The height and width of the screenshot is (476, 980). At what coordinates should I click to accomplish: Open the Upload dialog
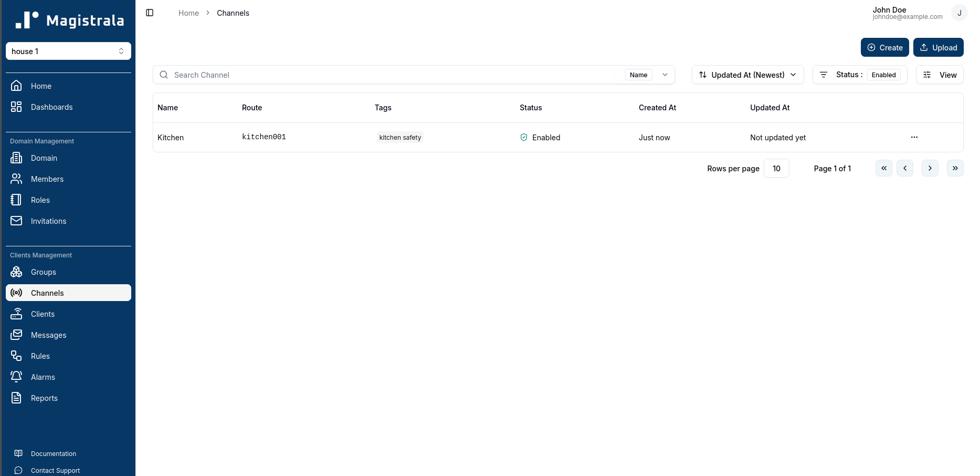[939, 47]
